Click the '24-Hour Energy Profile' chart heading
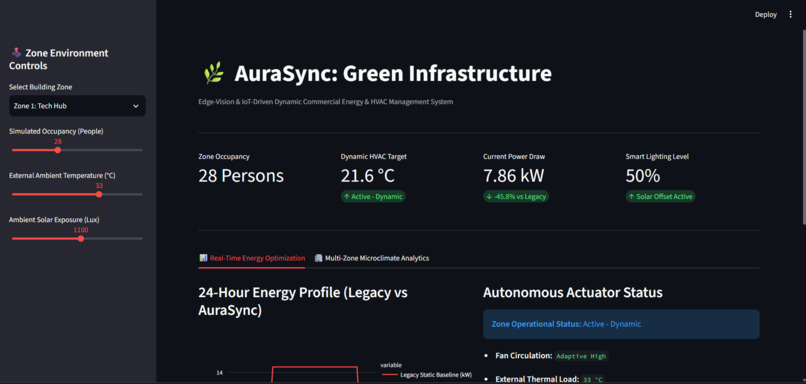The width and height of the screenshot is (806, 384). pyautogui.click(x=303, y=301)
